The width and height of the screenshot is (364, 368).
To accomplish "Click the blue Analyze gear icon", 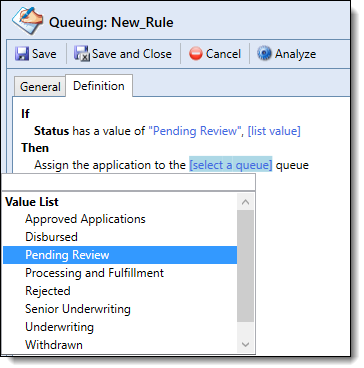I will [x=264, y=54].
